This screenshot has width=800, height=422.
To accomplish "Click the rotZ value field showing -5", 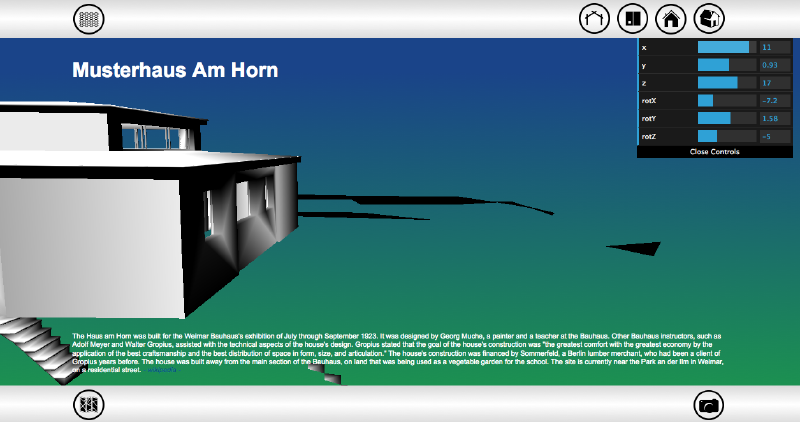I will tap(775, 136).
